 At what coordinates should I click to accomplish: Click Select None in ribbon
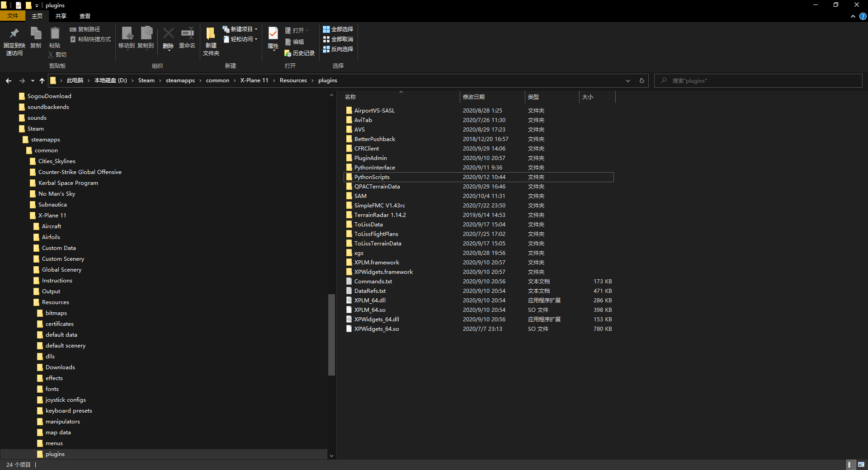(x=338, y=39)
